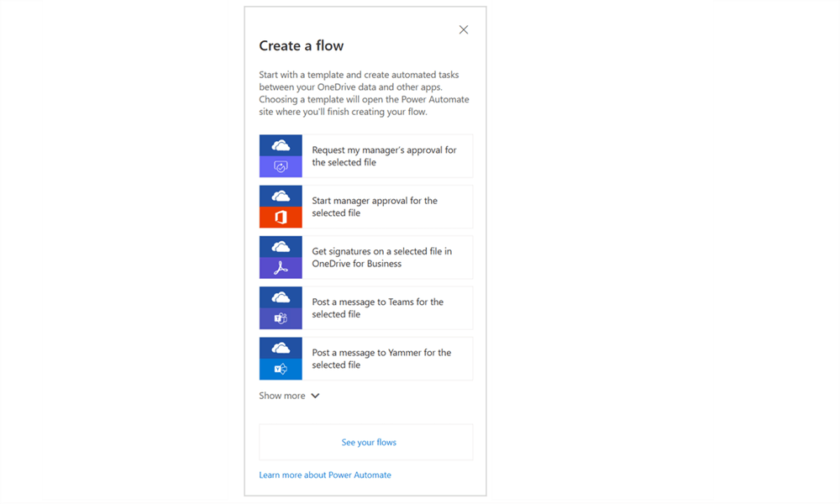Click OneDrive Office icon for Start manager approval
Viewport: 840px width, 504px height.
pyautogui.click(x=281, y=207)
